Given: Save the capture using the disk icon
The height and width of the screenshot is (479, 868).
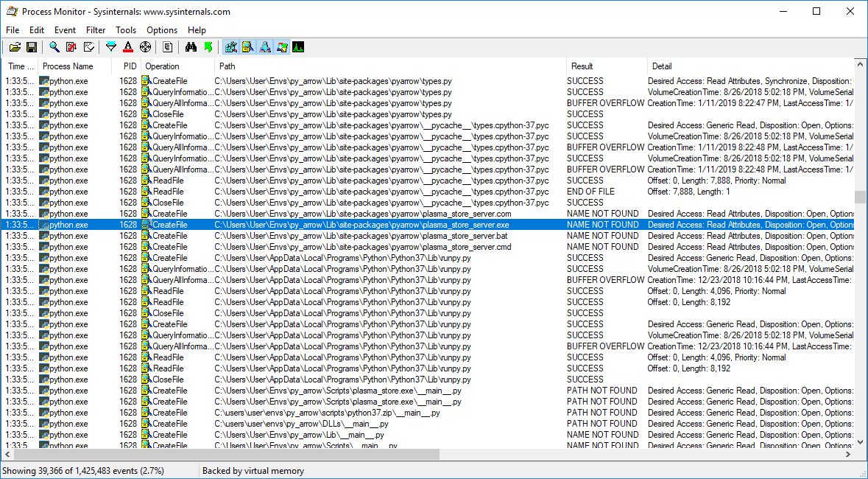Looking at the screenshot, I should [32, 46].
